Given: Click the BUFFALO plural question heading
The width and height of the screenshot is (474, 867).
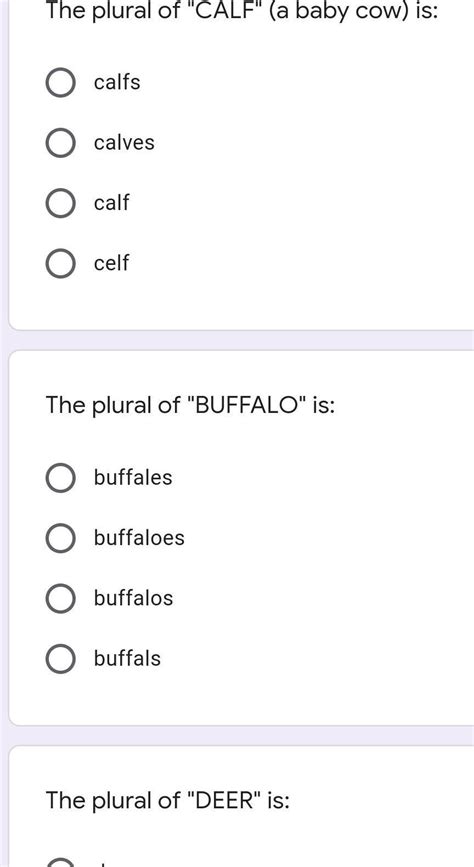Looking at the screenshot, I should pos(190,405).
